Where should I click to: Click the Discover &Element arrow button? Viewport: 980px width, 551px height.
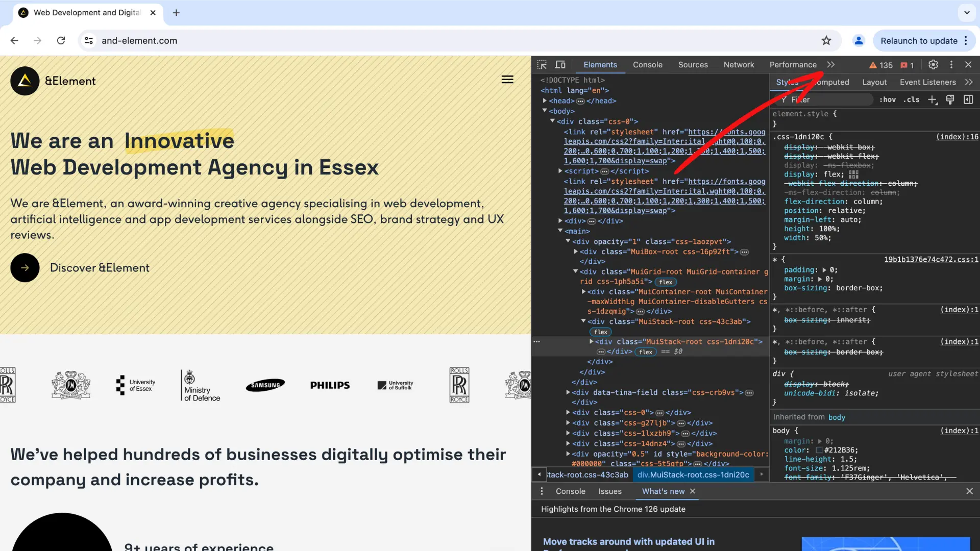point(25,268)
